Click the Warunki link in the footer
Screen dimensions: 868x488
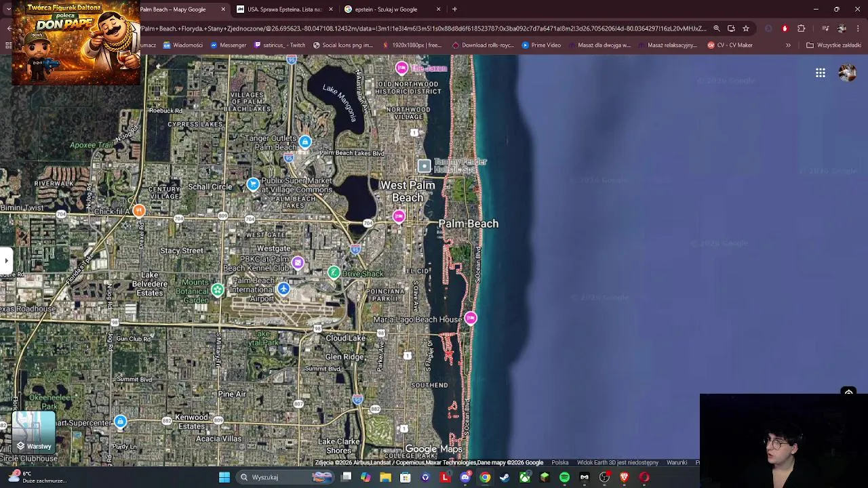(x=677, y=463)
